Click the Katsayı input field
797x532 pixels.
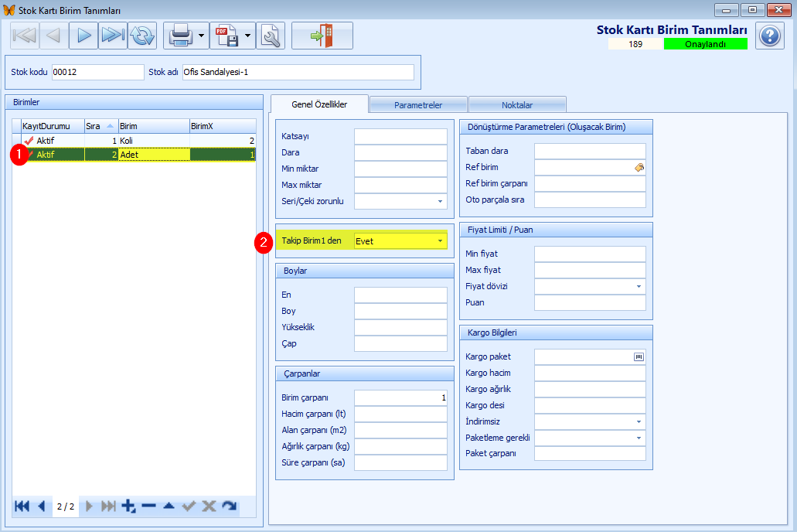(x=400, y=136)
